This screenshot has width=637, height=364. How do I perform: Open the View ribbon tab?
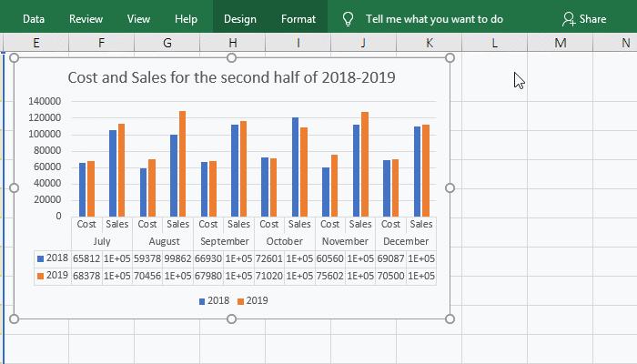[x=138, y=18]
